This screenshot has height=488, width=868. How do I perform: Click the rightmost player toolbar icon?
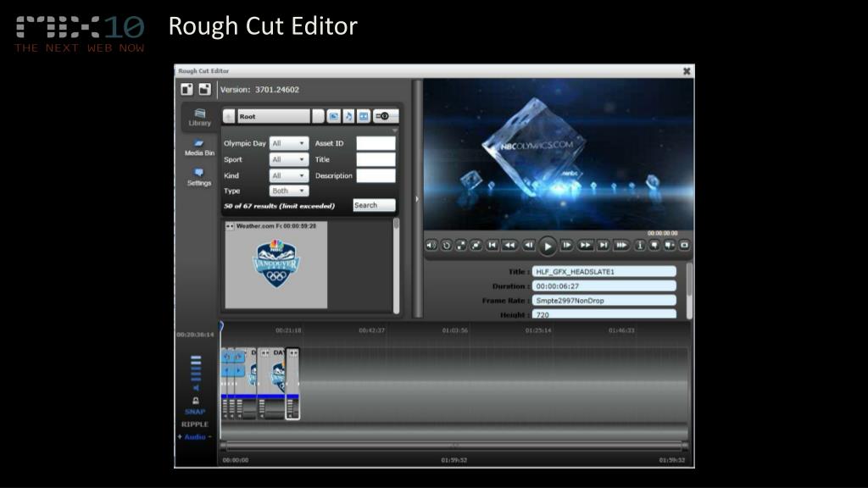tap(684, 245)
